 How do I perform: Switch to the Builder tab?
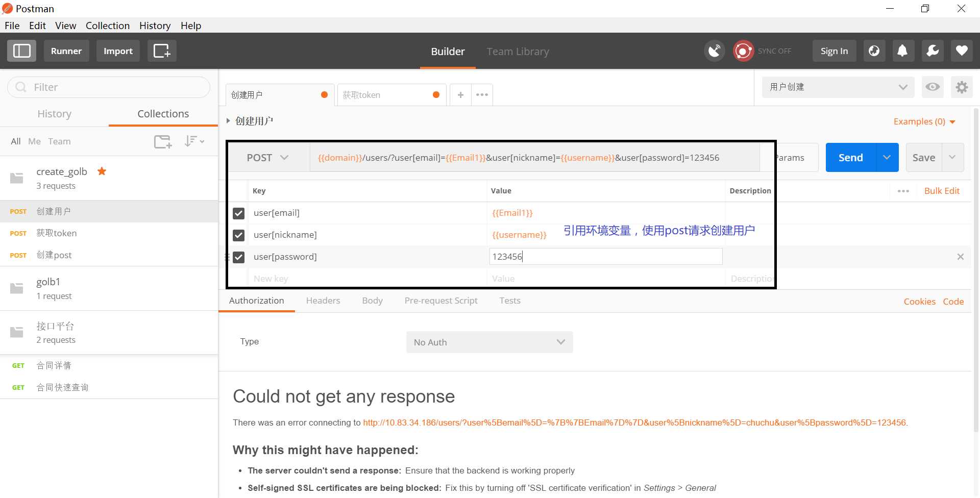point(448,52)
